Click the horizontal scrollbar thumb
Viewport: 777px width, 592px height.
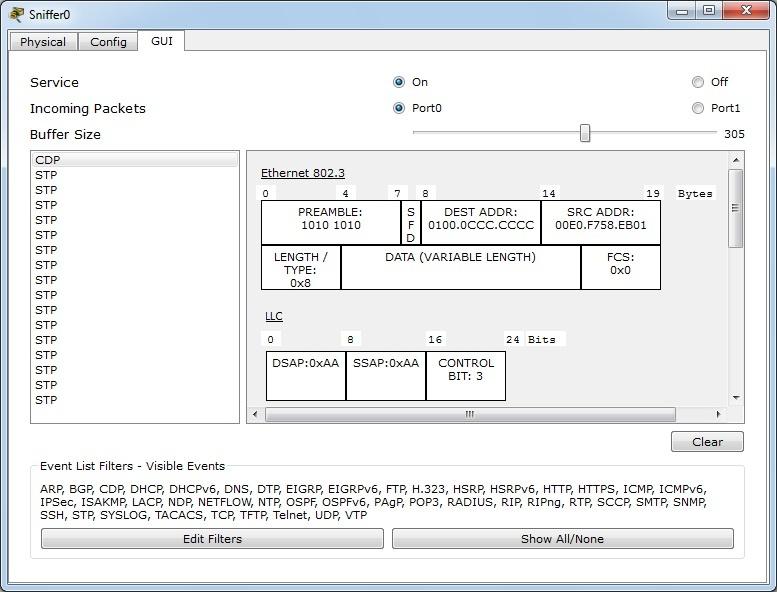(x=470, y=414)
